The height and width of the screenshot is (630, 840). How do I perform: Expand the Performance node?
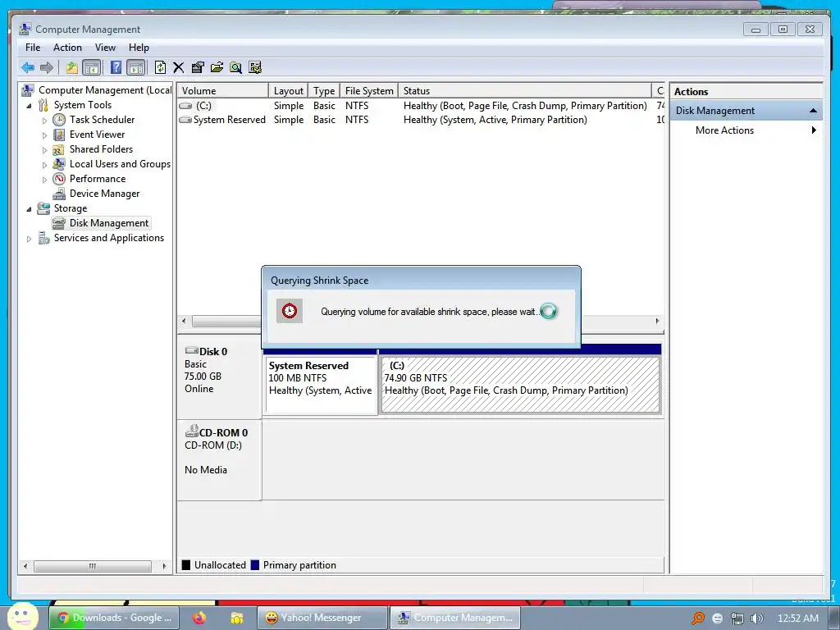(x=44, y=180)
